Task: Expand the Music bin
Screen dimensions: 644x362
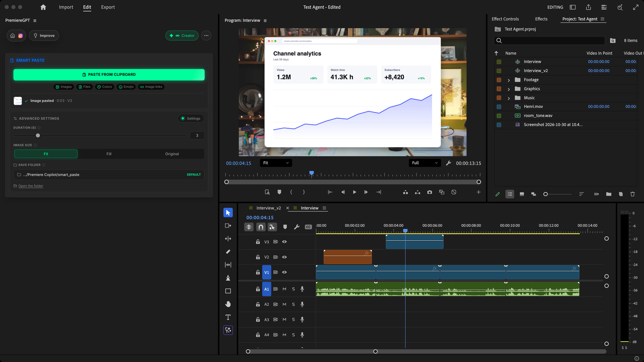Action: (x=509, y=98)
